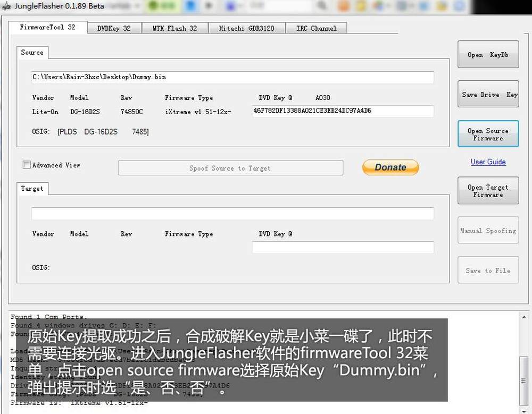Screen dimensions: 532x414
Task: Click the Open KeyDb button
Action: coord(488,55)
